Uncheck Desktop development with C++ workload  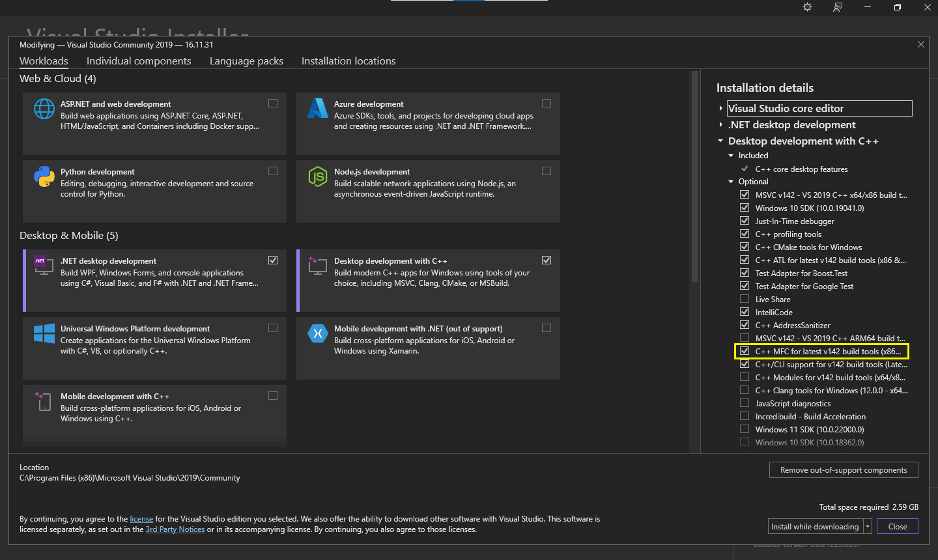(547, 260)
